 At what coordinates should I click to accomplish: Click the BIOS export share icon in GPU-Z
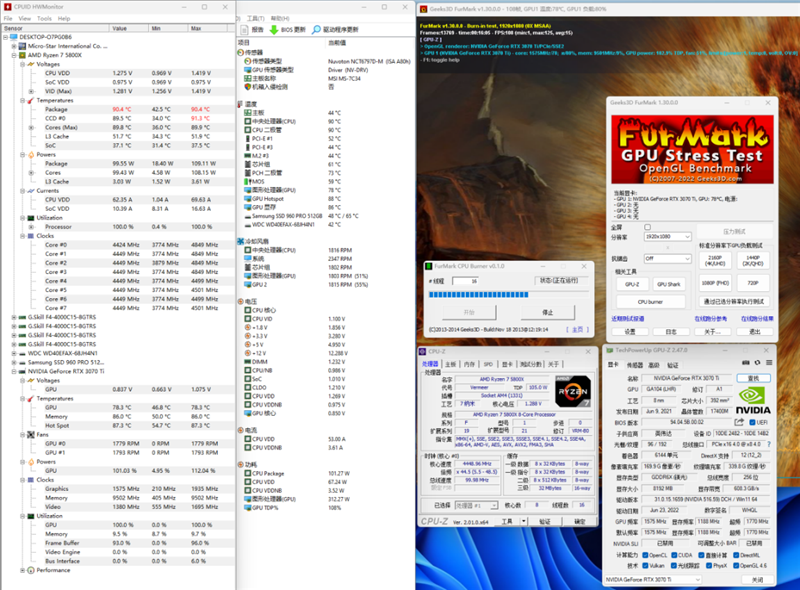pos(739,422)
